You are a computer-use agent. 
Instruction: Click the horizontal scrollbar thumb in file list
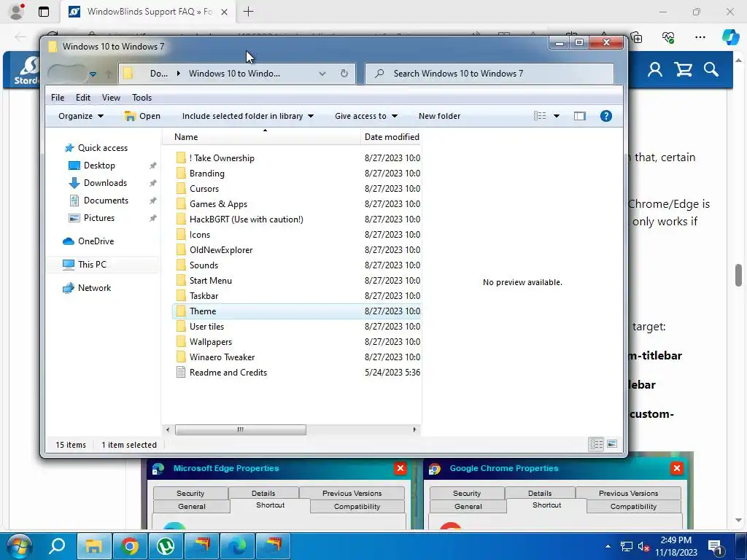pos(241,429)
